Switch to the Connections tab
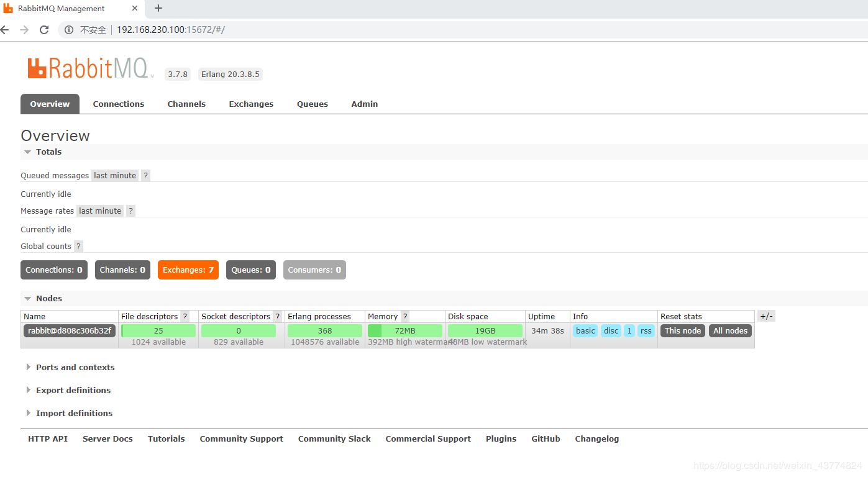868x477 pixels. [x=119, y=104]
